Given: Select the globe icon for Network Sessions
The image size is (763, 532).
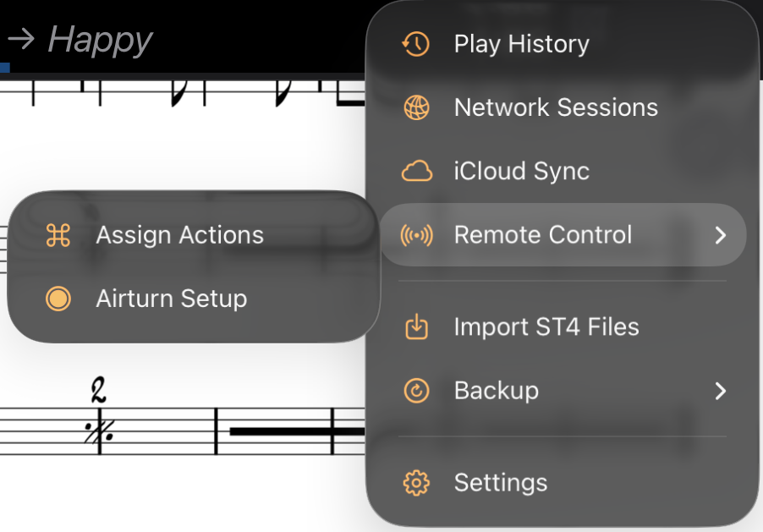Looking at the screenshot, I should click(414, 107).
